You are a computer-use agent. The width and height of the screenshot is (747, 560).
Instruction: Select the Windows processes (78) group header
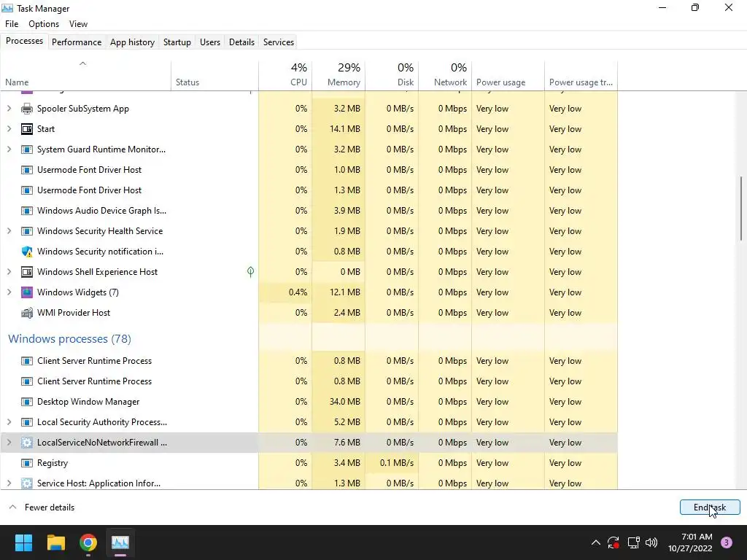click(x=69, y=338)
